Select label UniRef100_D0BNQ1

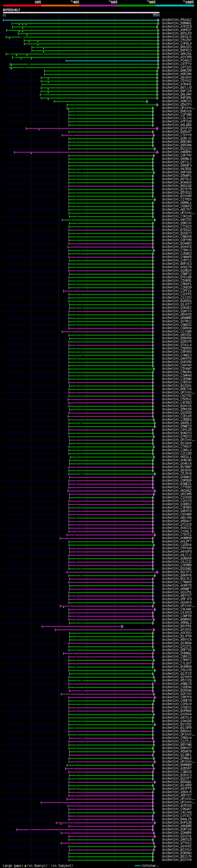(x=177, y=654)
